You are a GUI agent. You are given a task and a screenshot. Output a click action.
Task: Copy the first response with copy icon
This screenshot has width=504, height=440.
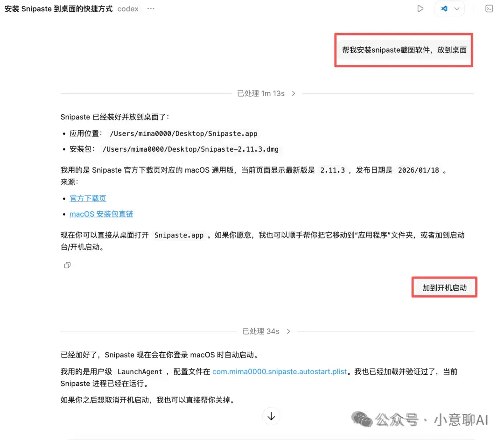point(67,265)
